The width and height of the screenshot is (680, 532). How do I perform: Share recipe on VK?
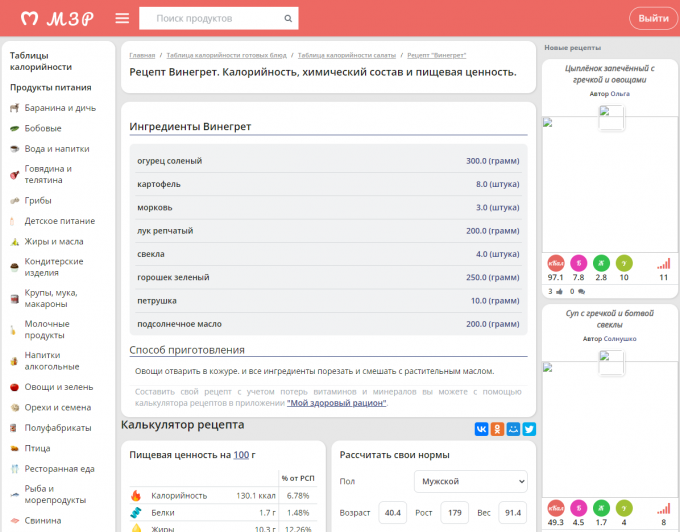pos(481,429)
